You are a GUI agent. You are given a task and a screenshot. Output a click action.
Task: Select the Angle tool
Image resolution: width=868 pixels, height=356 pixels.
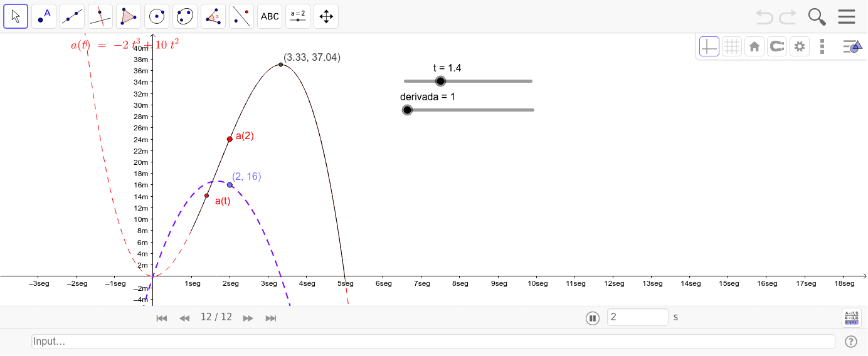[213, 16]
